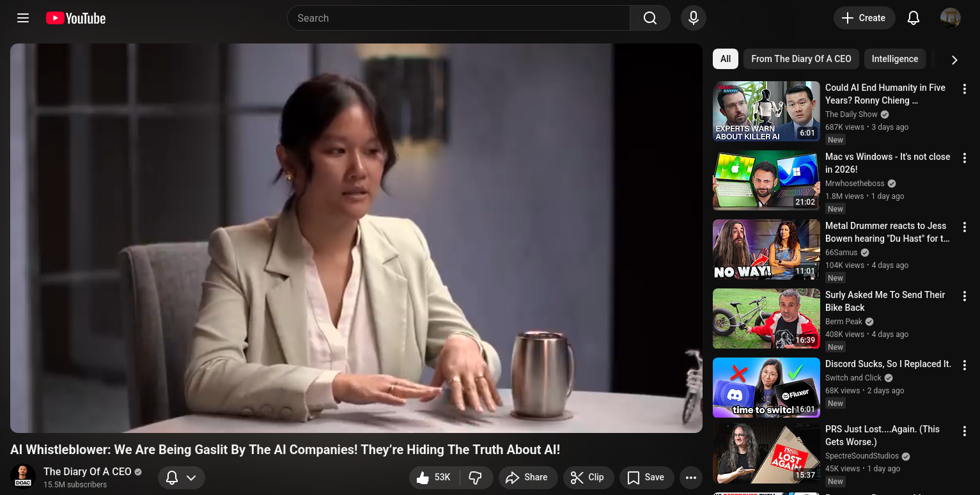The image size is (980, 495).
Task: Open the hamburger guide menu
Action: (x=23, y=18)
